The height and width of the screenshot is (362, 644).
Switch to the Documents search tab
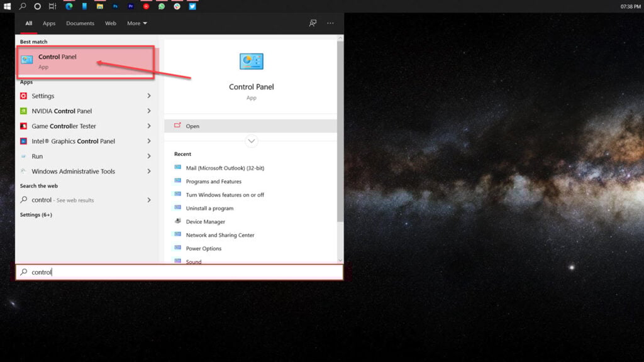coord(80,23)
